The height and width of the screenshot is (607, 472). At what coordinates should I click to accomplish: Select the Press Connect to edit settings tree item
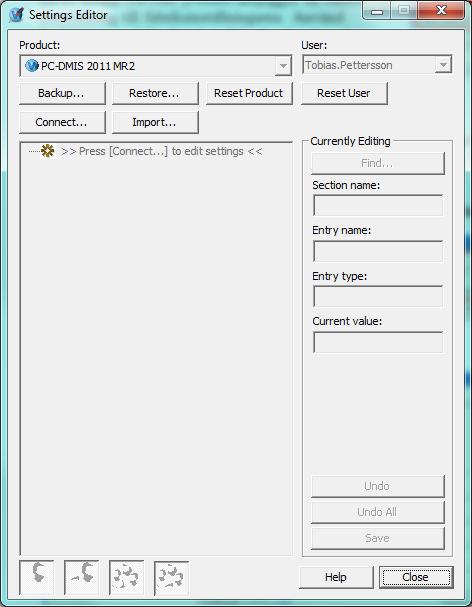(x=161, y=151)
